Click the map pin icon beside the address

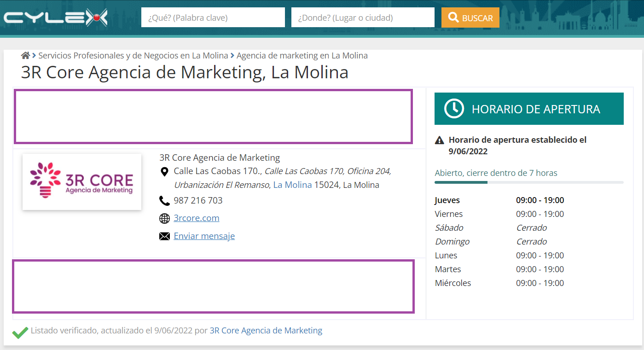[164, 172]
